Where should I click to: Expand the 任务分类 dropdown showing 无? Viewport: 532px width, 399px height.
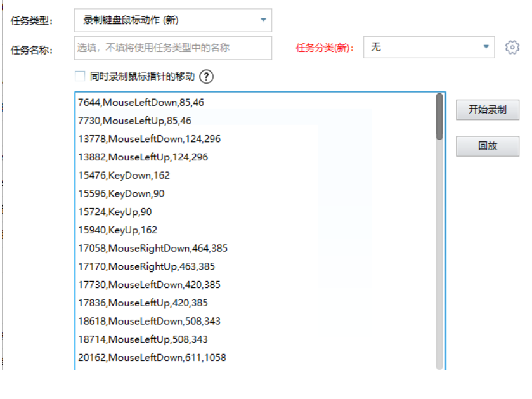click(487, 46)
